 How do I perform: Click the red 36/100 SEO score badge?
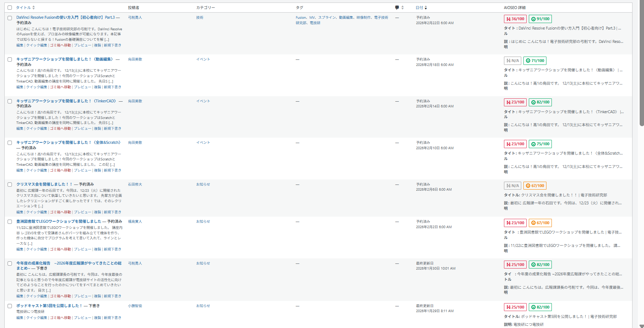515,19
